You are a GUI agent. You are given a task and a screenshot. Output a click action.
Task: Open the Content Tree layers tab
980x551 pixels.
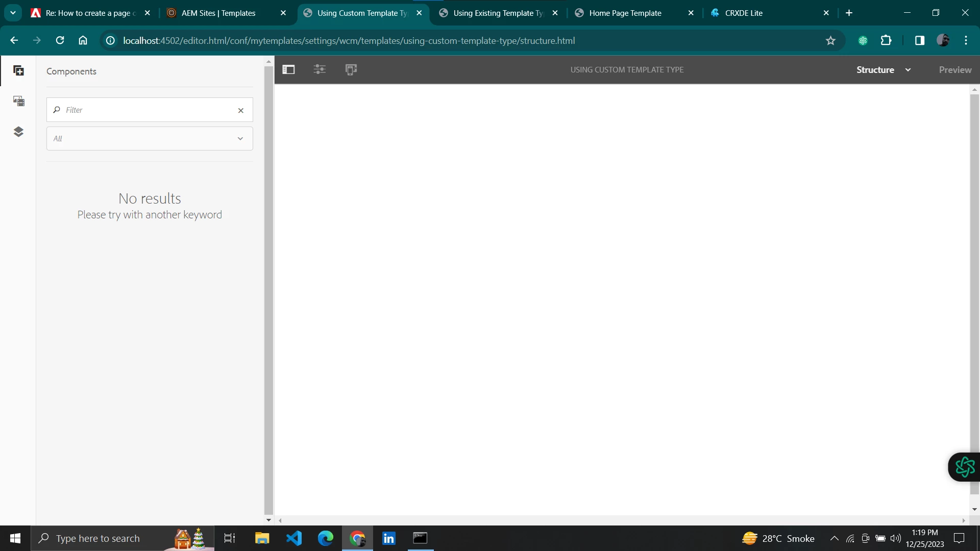[x=18, y=132]
